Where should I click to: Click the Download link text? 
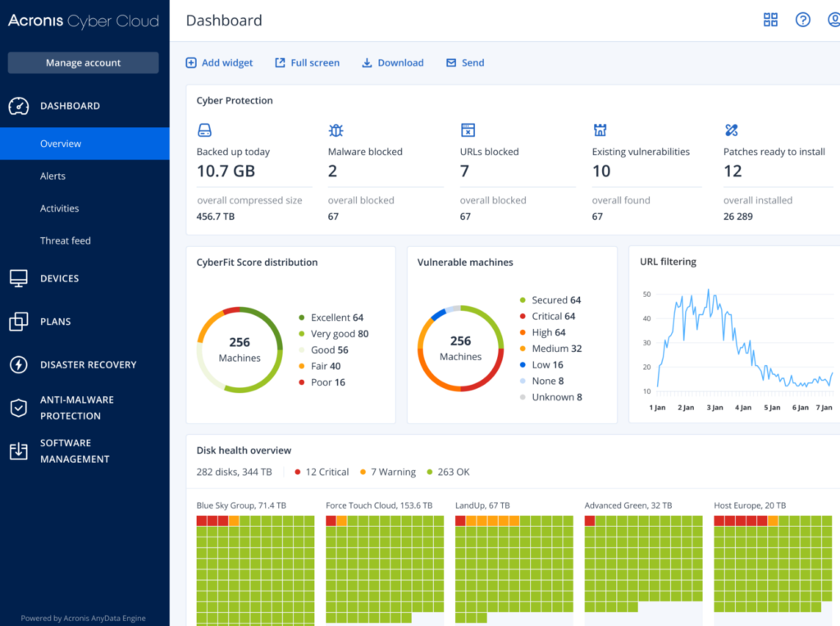[400, 62]
